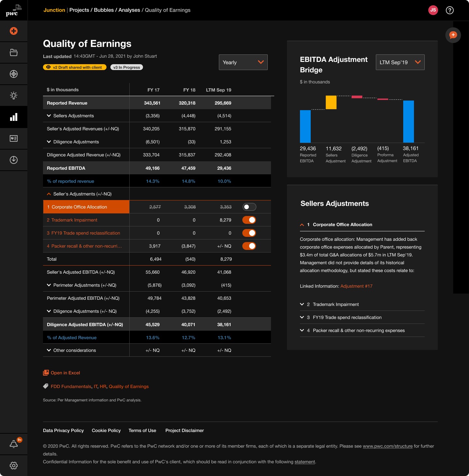Click the eye icon in v2 Draft badge
Screen dimensions: 469x476
point(48,67)
